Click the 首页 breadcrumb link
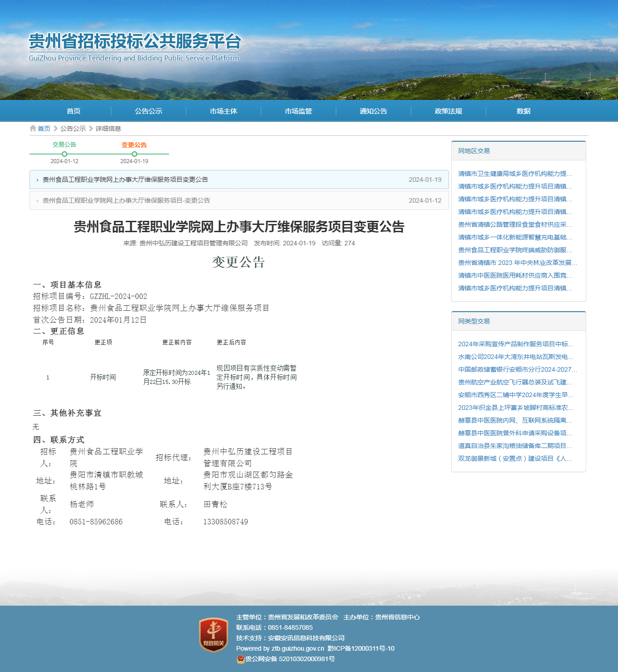 coord(44,129)
